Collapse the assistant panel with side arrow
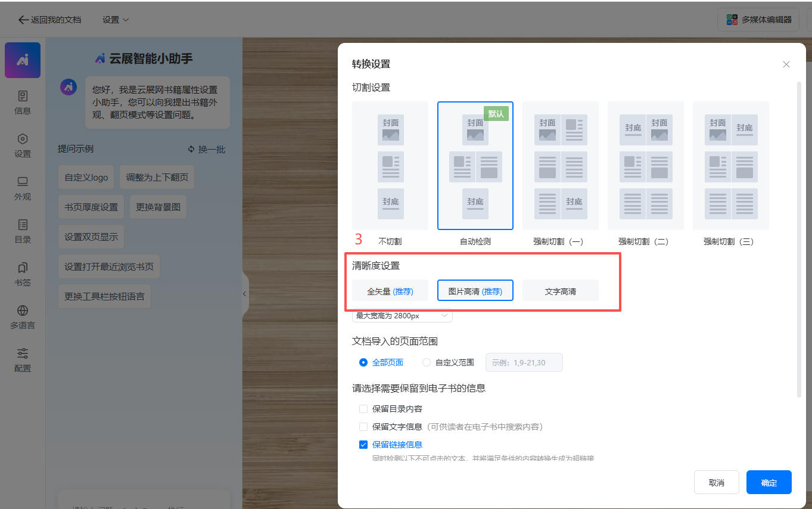 pyautogui.click(x=244, y=294)
